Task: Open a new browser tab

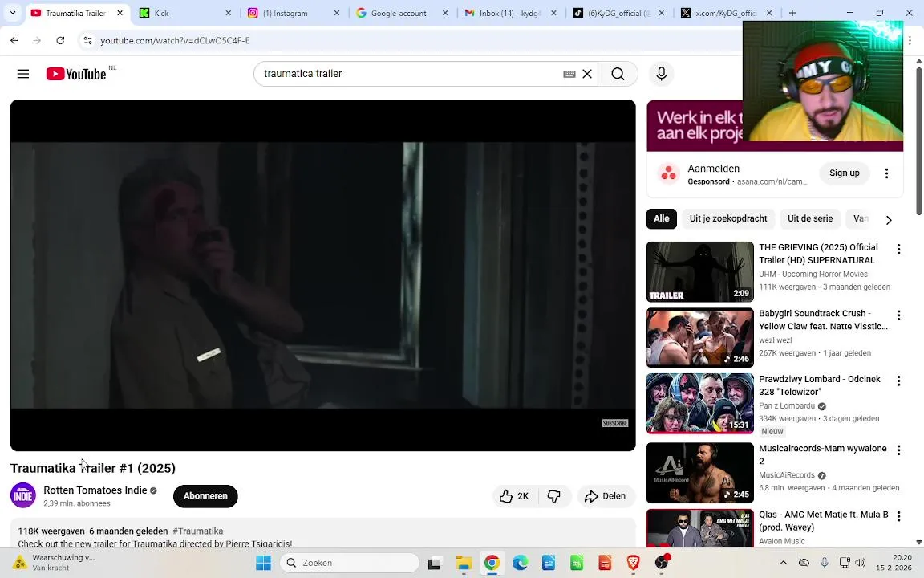Action: tap(792, 13)
